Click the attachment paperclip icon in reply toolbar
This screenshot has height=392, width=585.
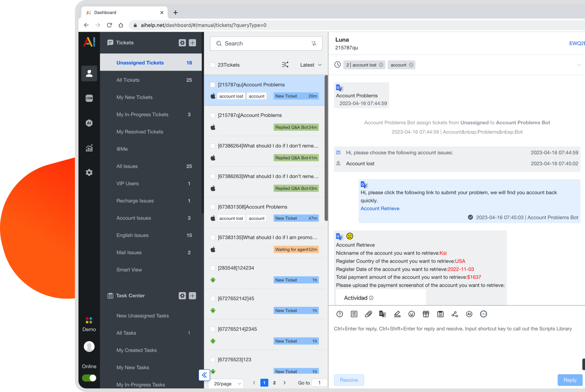tap(368, 314)
